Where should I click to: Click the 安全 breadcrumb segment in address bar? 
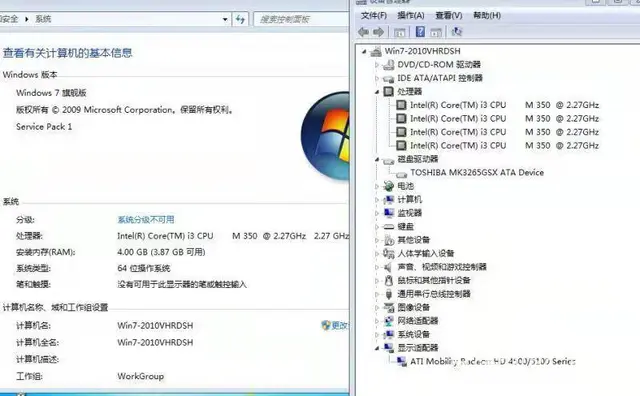pyautogui.click(x=9, y=19)
